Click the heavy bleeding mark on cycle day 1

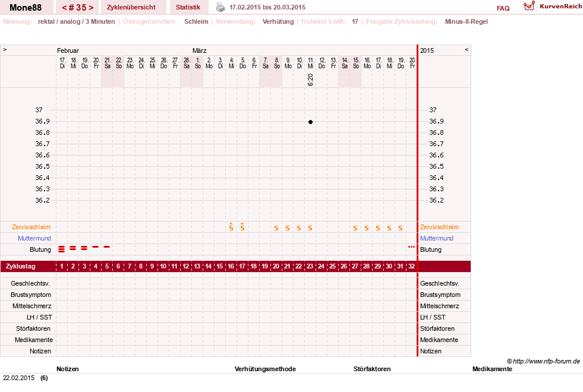(x=62, y=249)
